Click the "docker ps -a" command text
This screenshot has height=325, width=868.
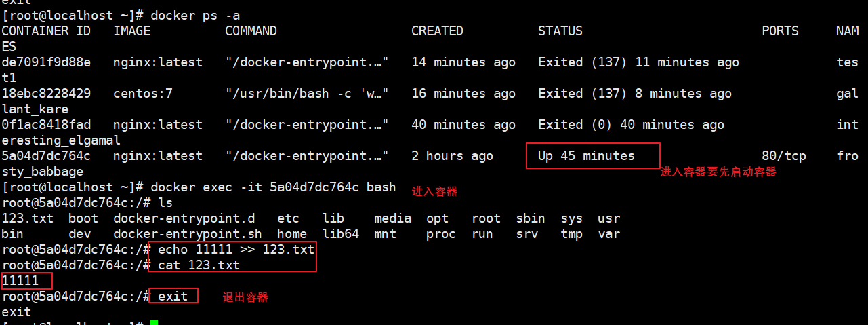click(x=195, y=15)
